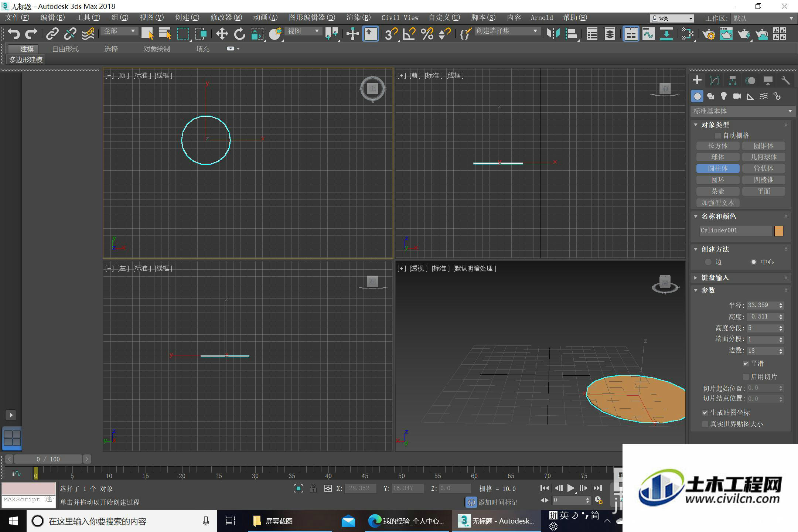Open Curve Editor from toolbar
This screenshot has width=798, height=532.
(x=649, y=34)
